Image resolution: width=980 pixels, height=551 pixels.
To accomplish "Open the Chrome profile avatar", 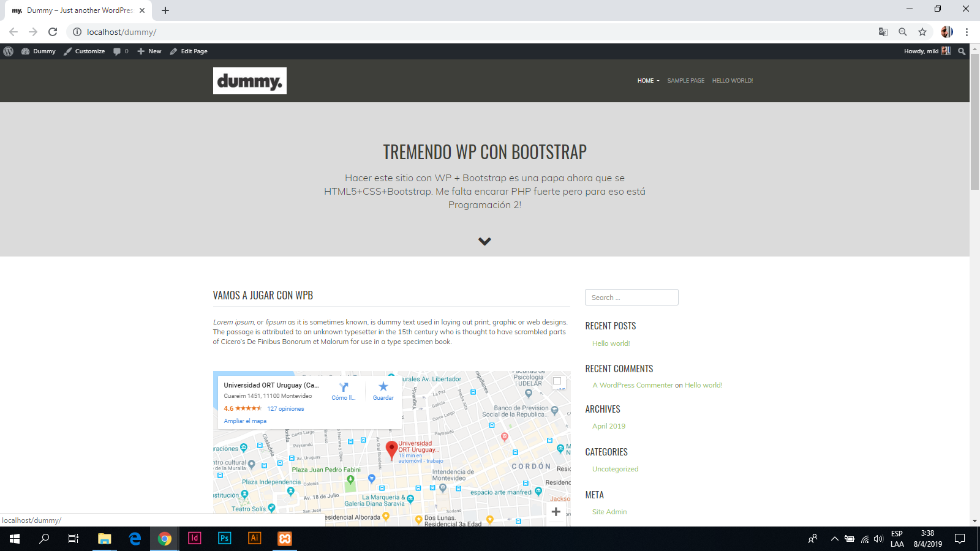I will 947,32.
